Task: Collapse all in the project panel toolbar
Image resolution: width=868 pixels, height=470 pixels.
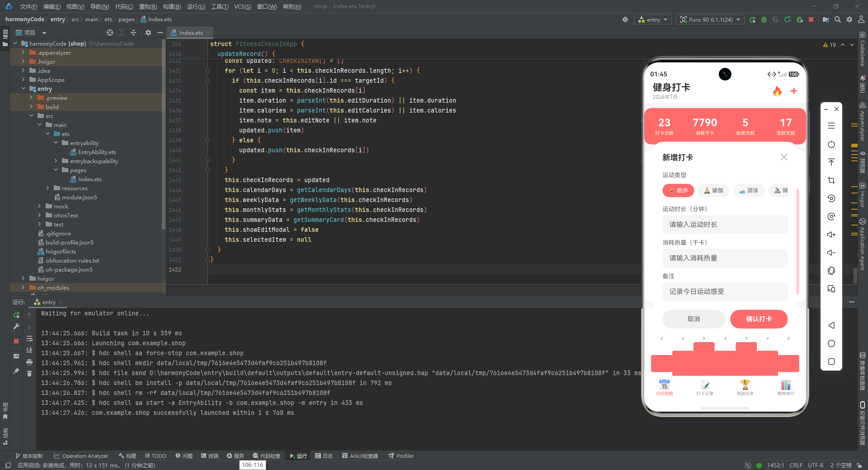Action: click(133, 33)
